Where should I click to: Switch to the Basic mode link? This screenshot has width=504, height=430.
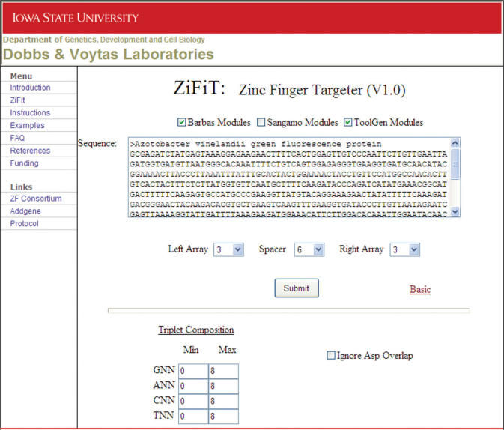tap(420, 289)
